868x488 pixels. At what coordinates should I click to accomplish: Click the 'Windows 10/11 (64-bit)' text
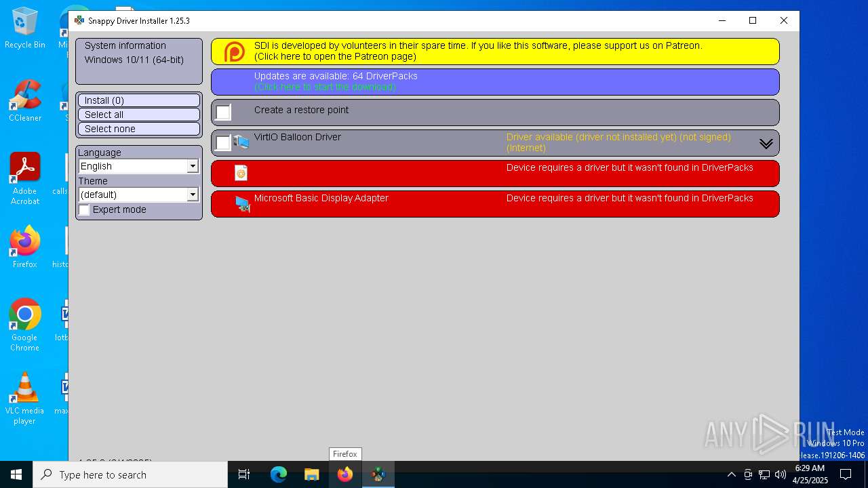coord(134,60)
